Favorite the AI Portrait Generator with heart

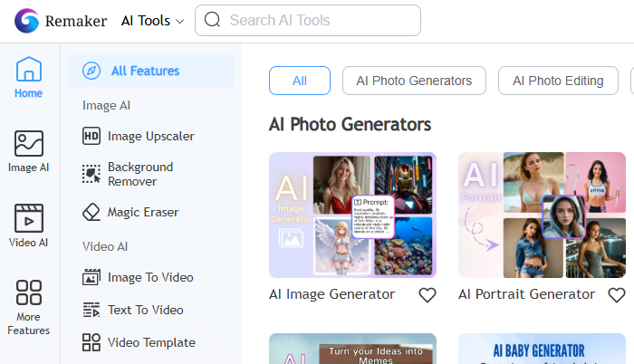pyautogui.click(x=617, y=295)
